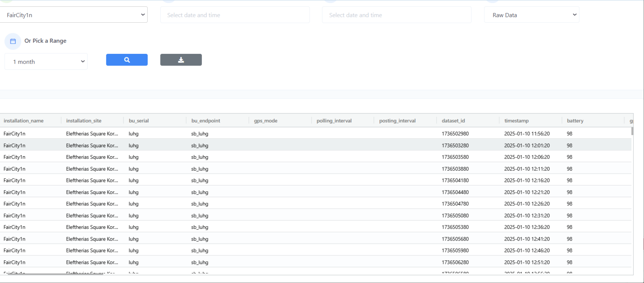Click the bu_endpoint column header
644x283 pixels.
pos(206,121)
